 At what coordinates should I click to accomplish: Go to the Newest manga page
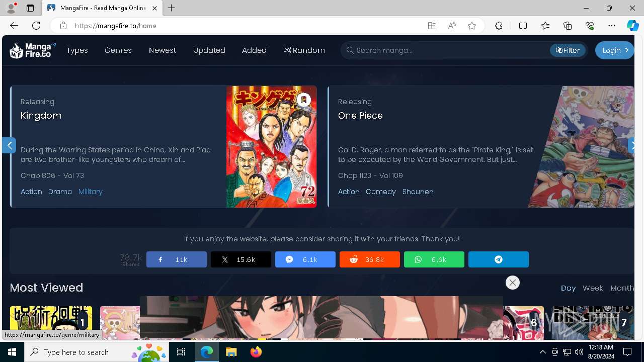click(163, 50)
